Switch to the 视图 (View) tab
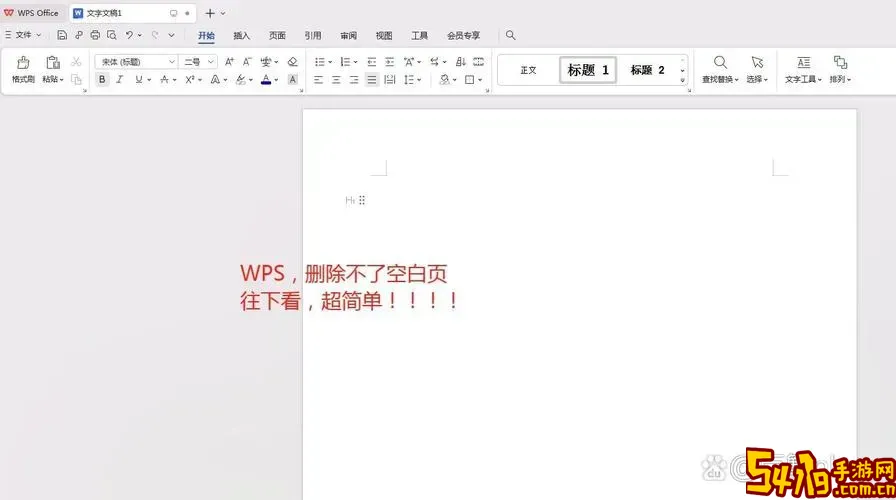 click(x=384, y=35)
